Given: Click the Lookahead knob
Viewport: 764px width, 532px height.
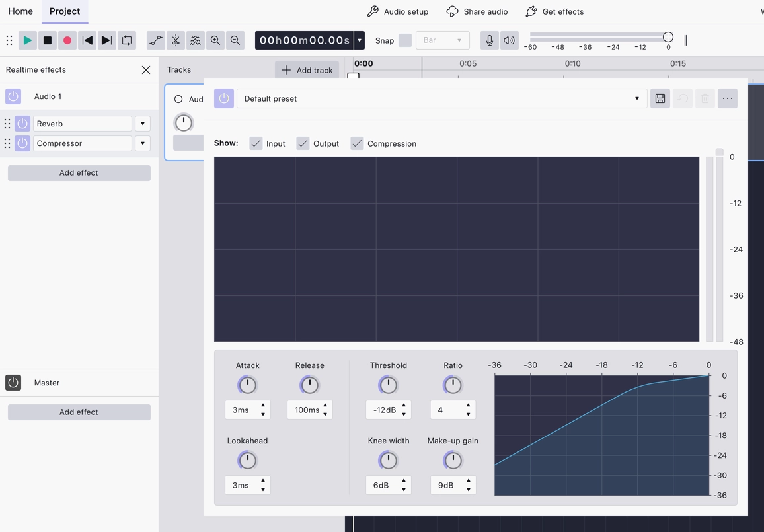Looking at the screenshot, I should pyautogui.click(x=248, y=461).
